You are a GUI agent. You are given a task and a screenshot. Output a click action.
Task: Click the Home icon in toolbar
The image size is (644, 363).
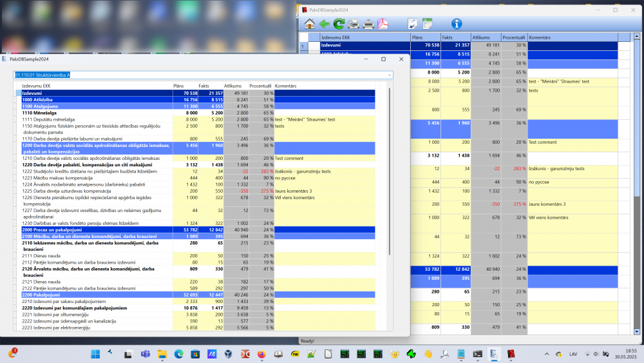click(x=309, y=24)
